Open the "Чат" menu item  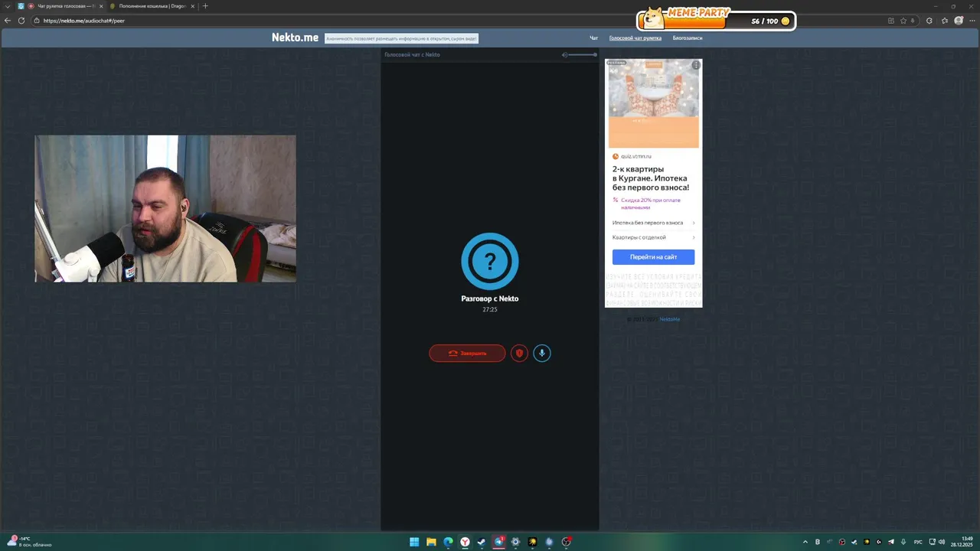593,37
